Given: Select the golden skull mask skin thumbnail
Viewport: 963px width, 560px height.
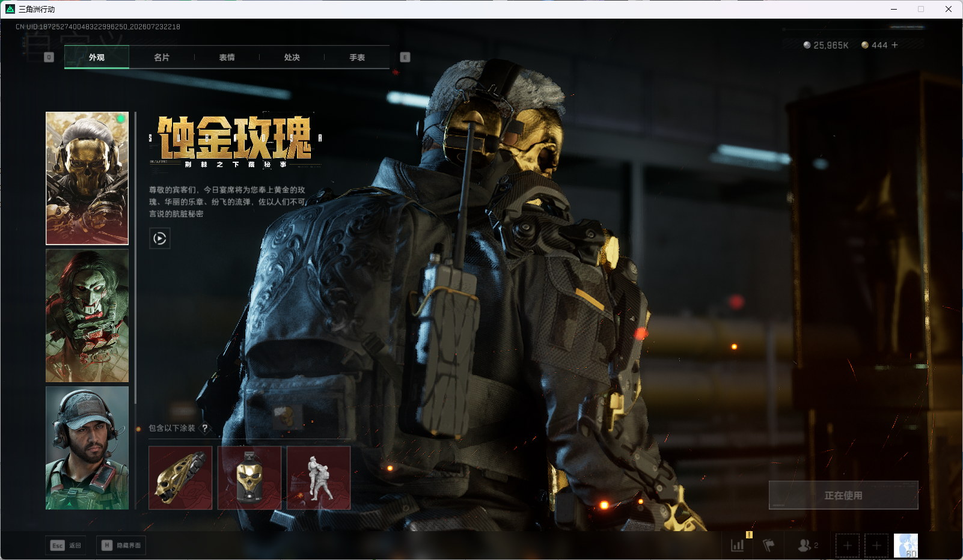Looking at the screenshot, I should pyautogui.click(x=87, y=178).
